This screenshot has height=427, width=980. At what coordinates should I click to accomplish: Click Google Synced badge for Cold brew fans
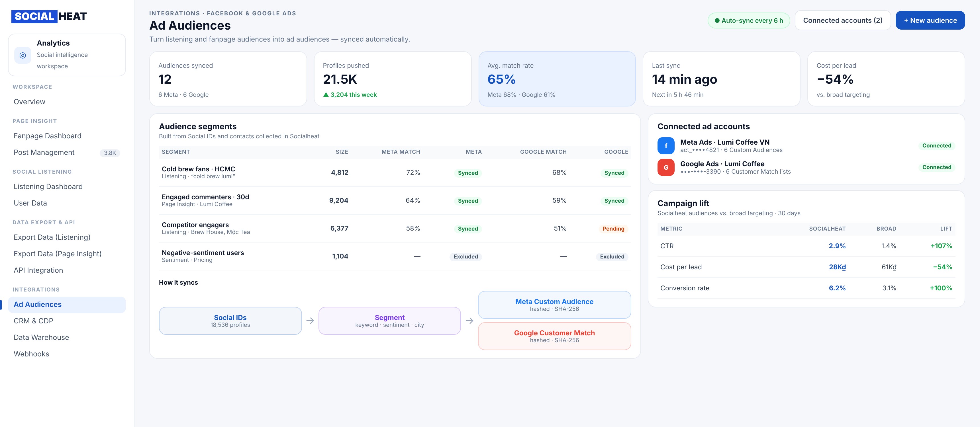pos(614,173)
